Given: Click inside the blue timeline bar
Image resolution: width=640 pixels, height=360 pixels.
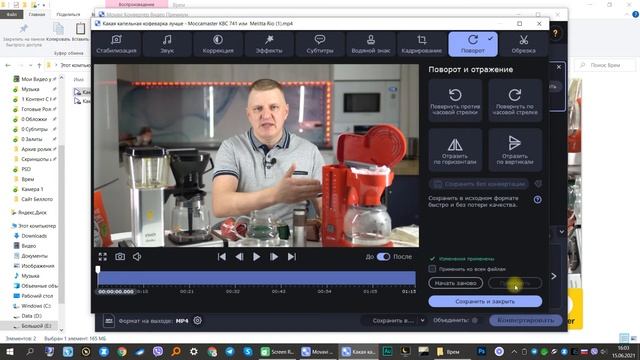Looking at the screenshot, I should pyautogui.click(x=257, y=278).
